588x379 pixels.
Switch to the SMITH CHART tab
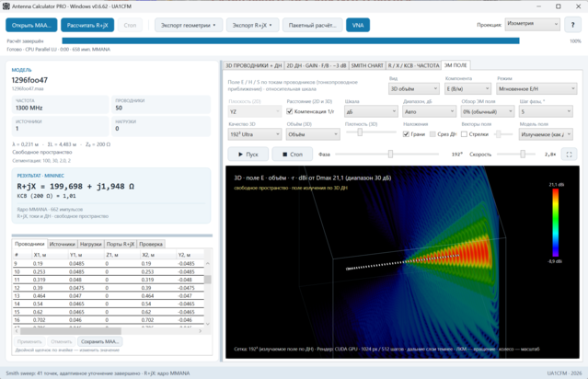click(x=367, y=65)
